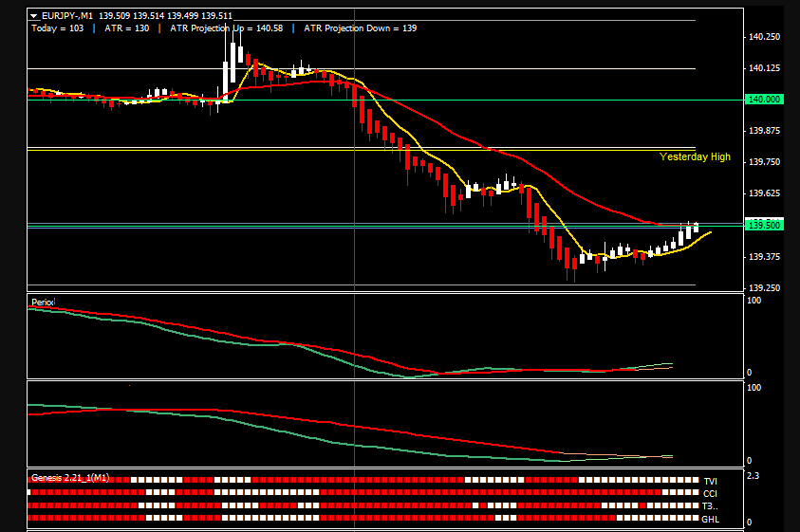Click the TVI row label
Viewport: 800px width, 532px height.
pos(710,481)
